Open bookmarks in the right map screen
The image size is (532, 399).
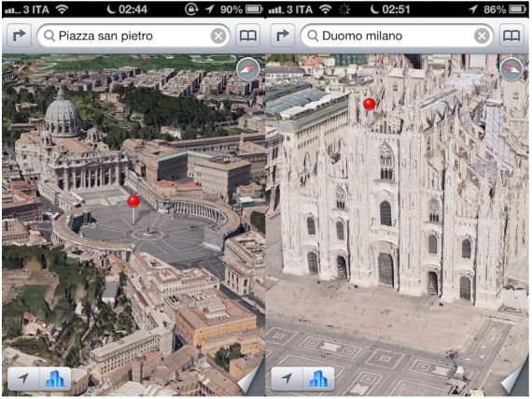pyautogui.click(x=511, y=36)
